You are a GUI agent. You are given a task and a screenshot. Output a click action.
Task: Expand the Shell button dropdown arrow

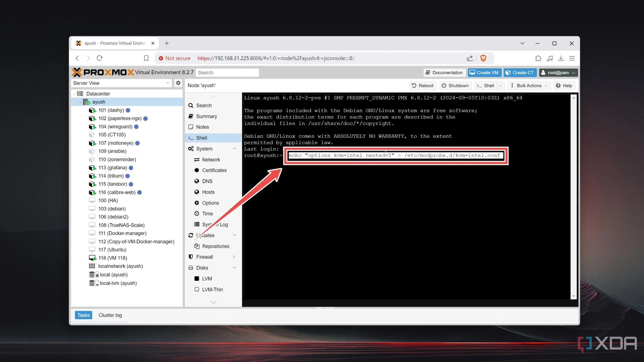pyautogui.click(x=500, y=86)
